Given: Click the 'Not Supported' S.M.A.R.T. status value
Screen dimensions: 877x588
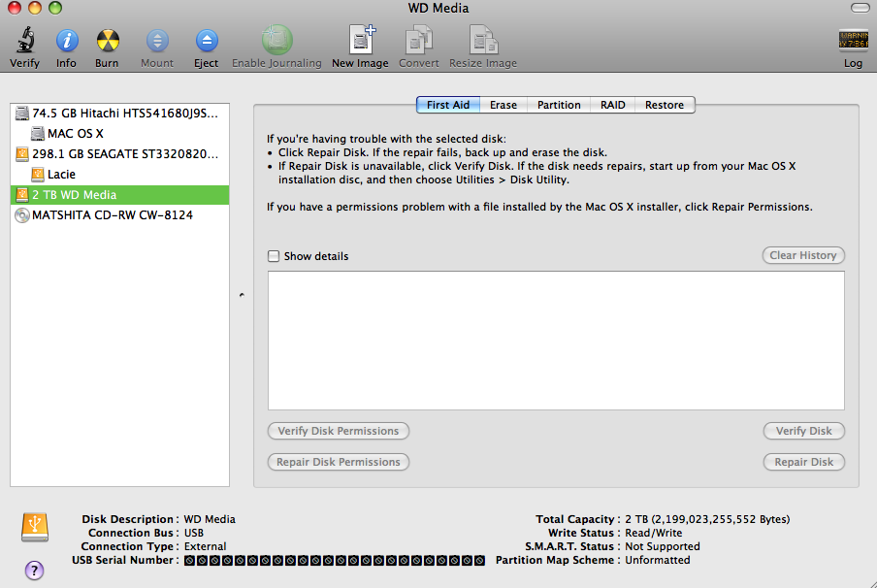Looking at the screenshot, I should click(663, 546).
